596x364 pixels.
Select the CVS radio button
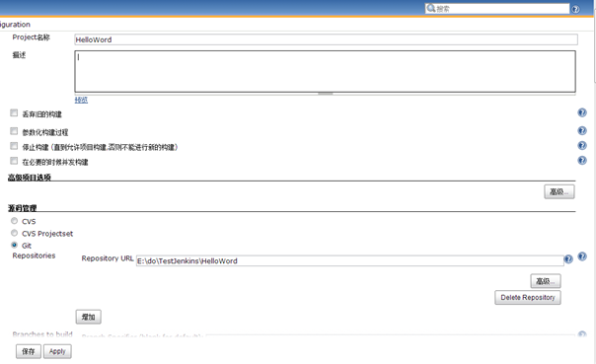[15, 221]
